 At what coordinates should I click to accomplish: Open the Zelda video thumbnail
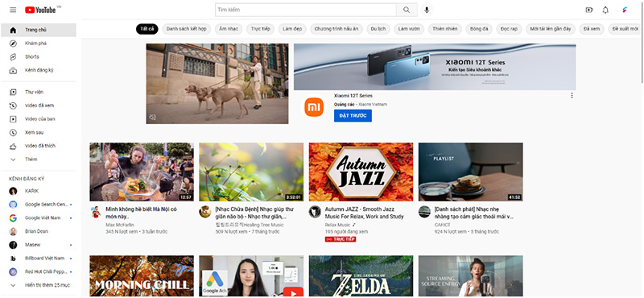tap(361, 275)
